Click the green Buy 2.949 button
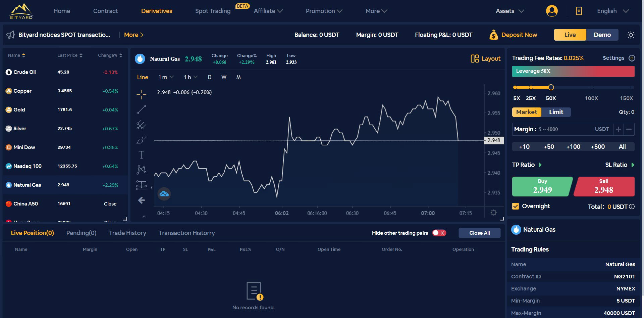The image size is (644, 318). point(542,186)
